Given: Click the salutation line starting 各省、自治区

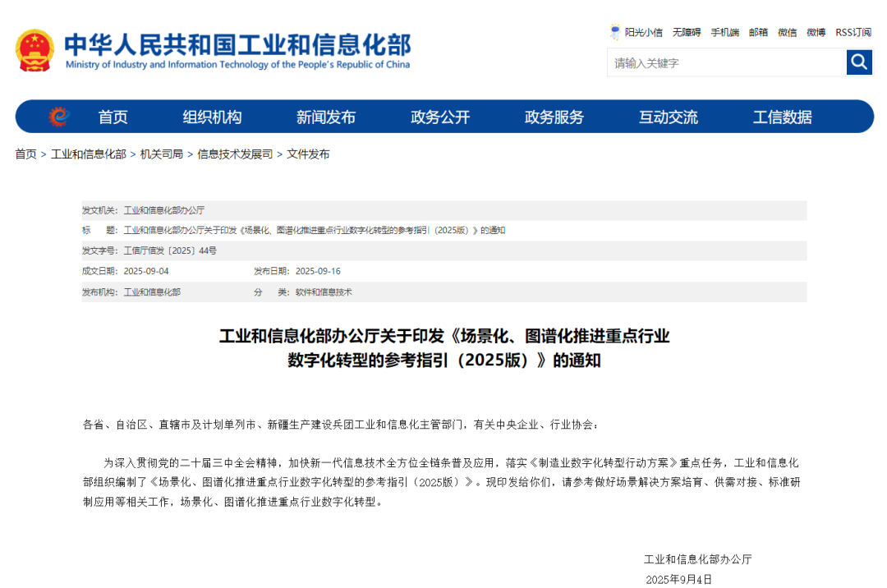Looking at the screenshot, I should tap(341, 424).
